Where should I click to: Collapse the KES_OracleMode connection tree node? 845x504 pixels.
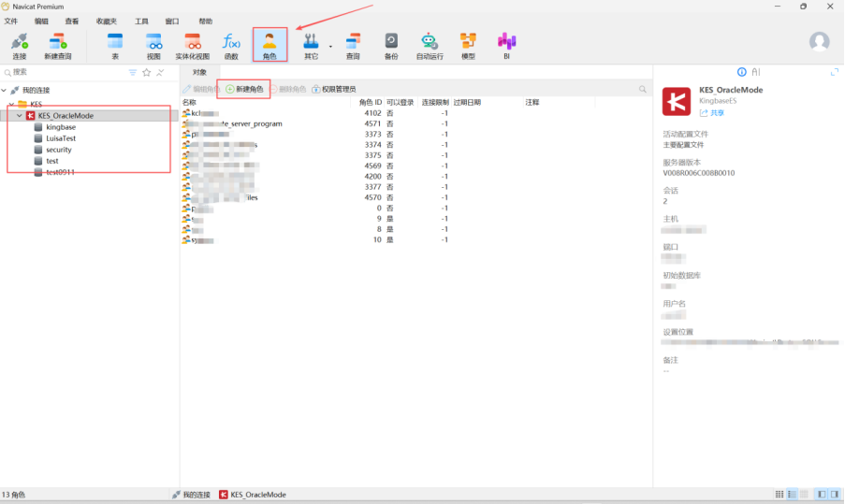(x=21, y=116)
